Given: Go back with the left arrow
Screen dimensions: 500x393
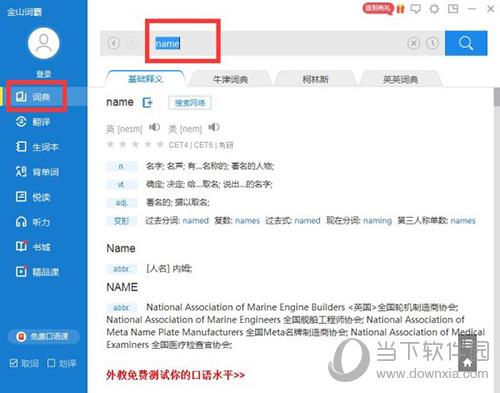Looking at the screenshot, I should click(114, 43).
